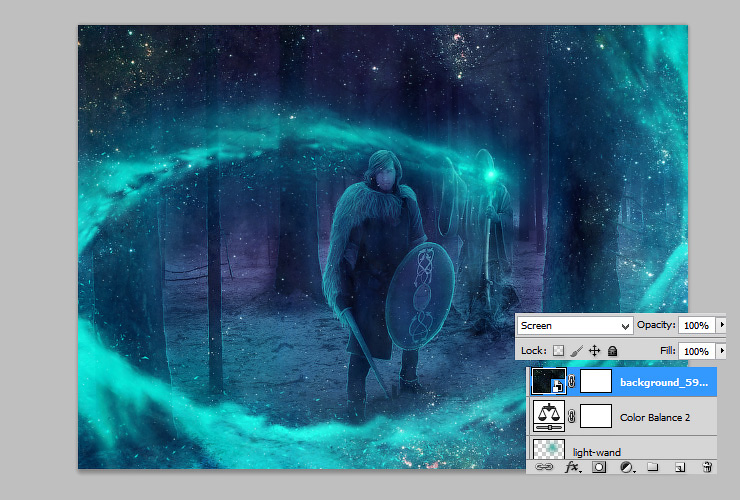Click the Color Balance 2 mask link icon
740x500 pixels.
pos(572,416)
